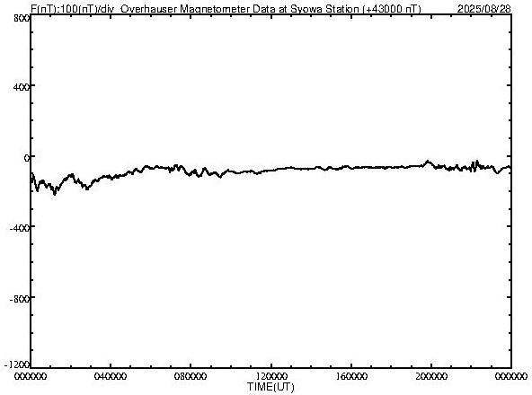Select the 040000 time axis label
The width and height of the screenshot is (532, 395).
coord(111,375)
